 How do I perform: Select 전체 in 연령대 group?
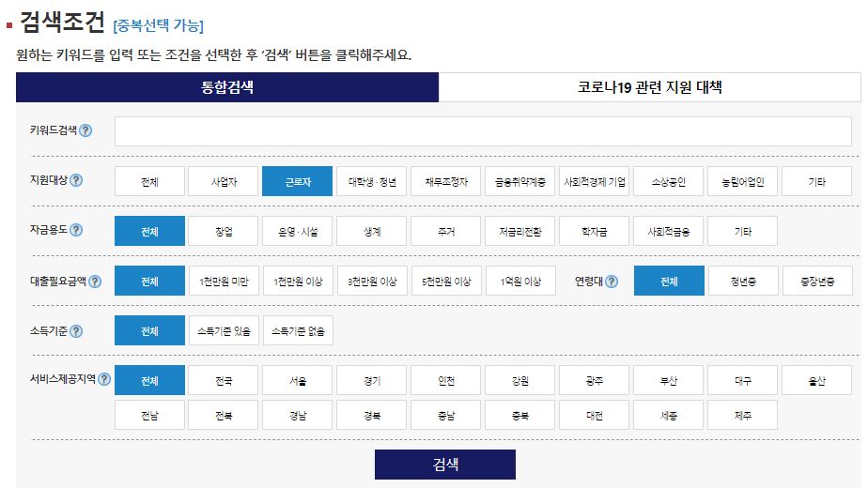(x=669, y=282)
